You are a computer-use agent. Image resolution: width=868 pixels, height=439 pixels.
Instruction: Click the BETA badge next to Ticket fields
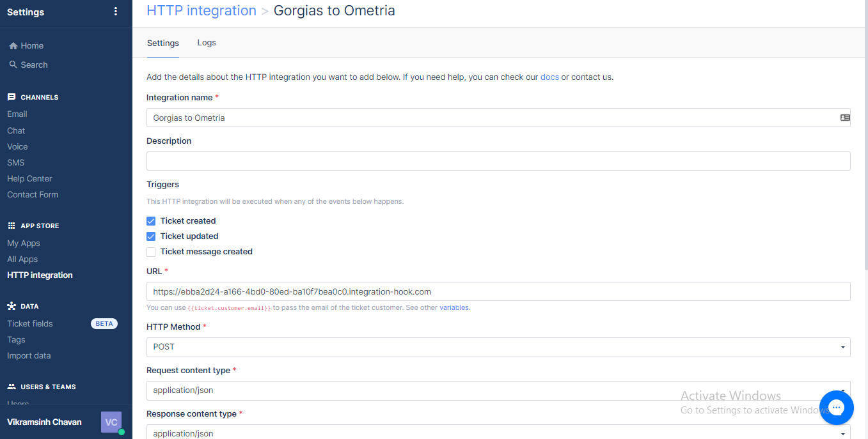104,323
